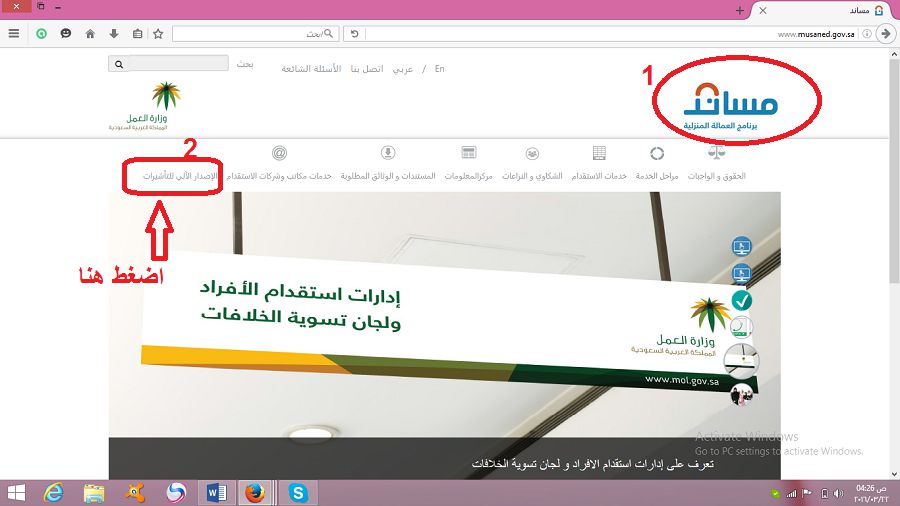Screen dimensions: 900x506
Task: Open a new browser tab with plus
Action: pyautogui.click(x=740, y=9)
